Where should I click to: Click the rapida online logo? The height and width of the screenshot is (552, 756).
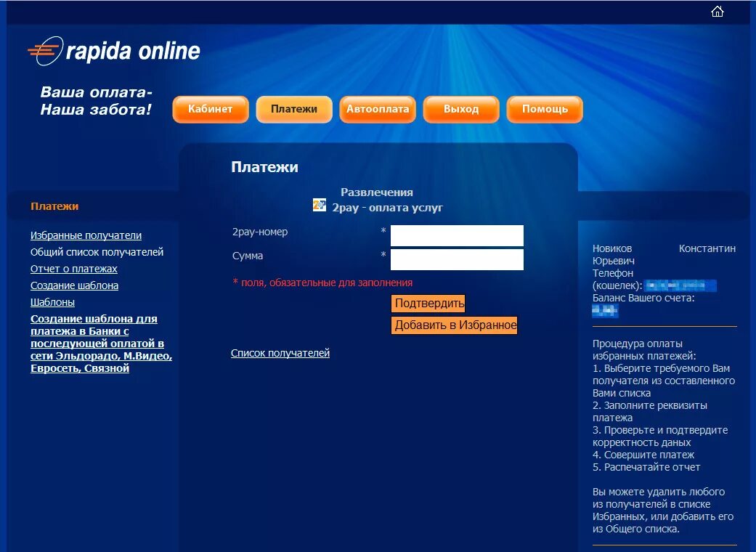[x=114, y=51]
